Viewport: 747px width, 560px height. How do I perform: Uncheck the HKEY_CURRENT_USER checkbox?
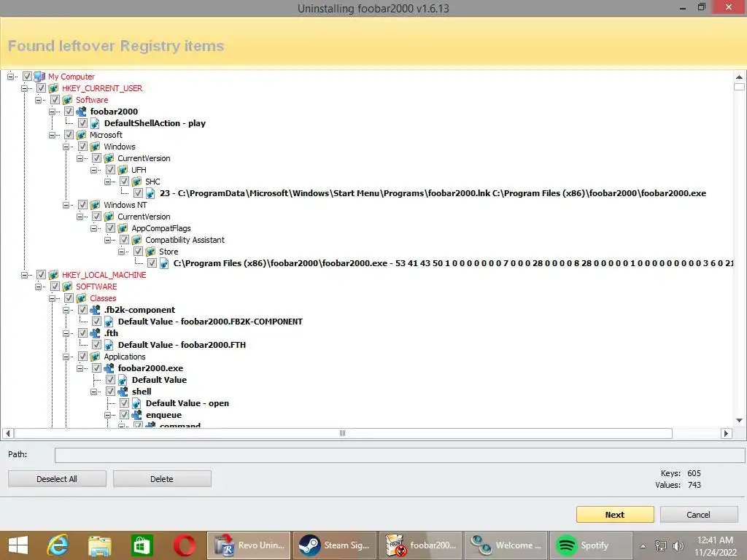tap(41, 88)
